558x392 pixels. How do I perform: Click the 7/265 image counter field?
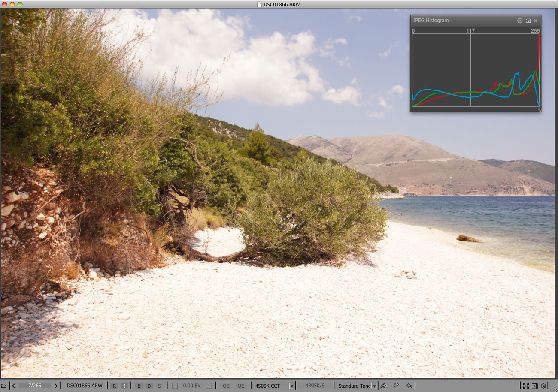(x=35, y=386)
